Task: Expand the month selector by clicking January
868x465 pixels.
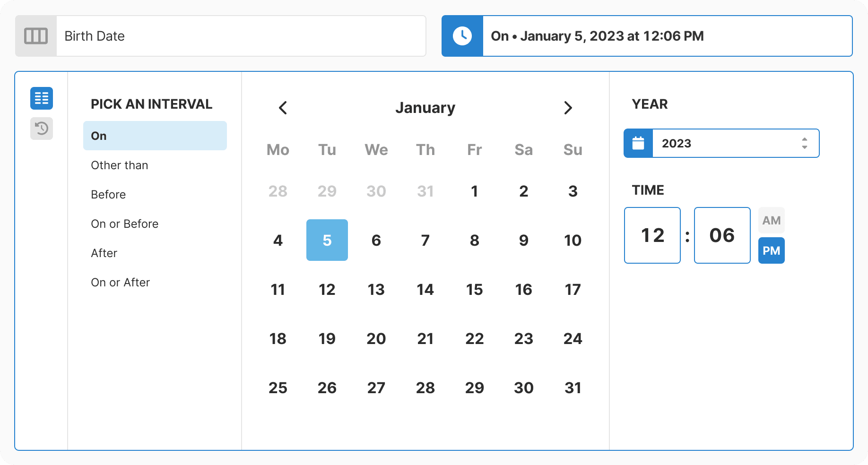Action: pos(425,108)
